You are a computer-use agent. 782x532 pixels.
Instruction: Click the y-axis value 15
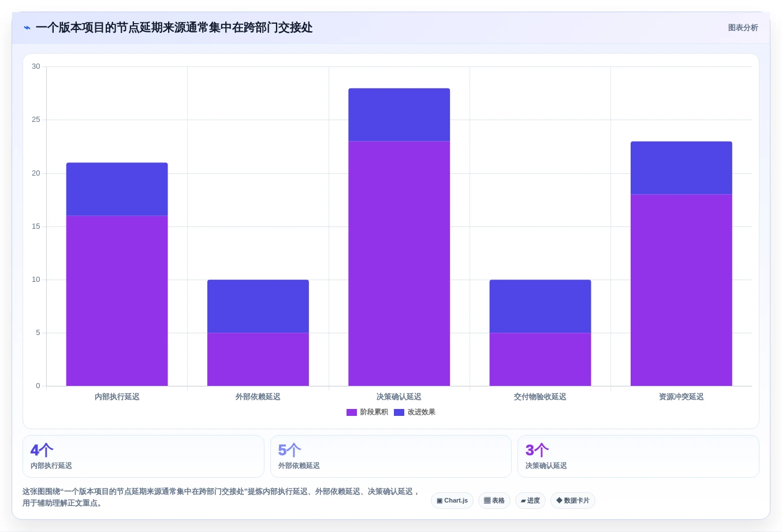(36, 226)
